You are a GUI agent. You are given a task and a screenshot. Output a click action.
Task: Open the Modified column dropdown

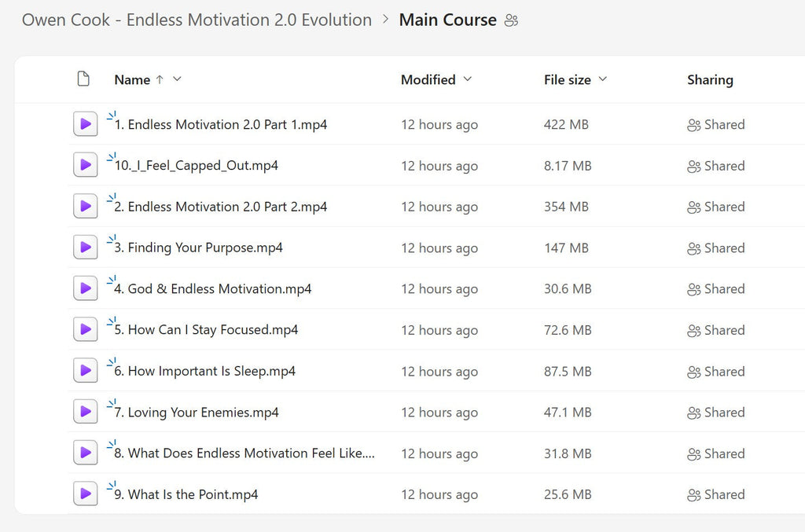tap(467, 79)
